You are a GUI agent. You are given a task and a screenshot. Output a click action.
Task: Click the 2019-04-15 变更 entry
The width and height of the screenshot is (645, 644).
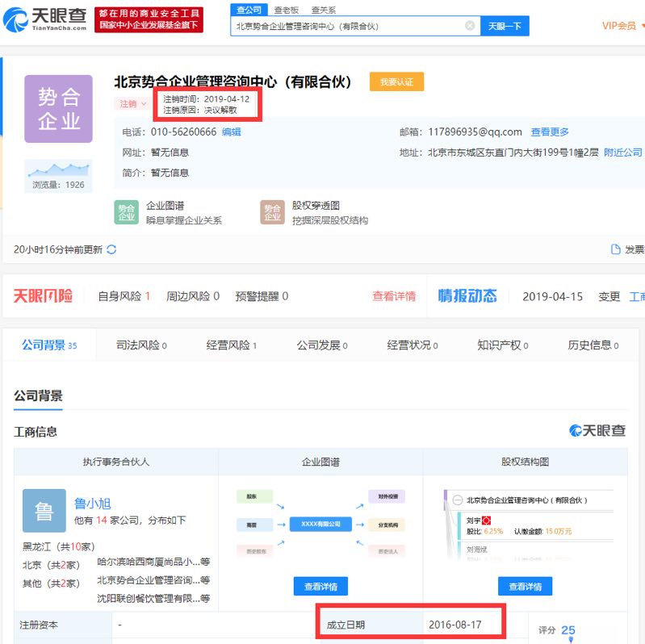click(x=571, y=296)
